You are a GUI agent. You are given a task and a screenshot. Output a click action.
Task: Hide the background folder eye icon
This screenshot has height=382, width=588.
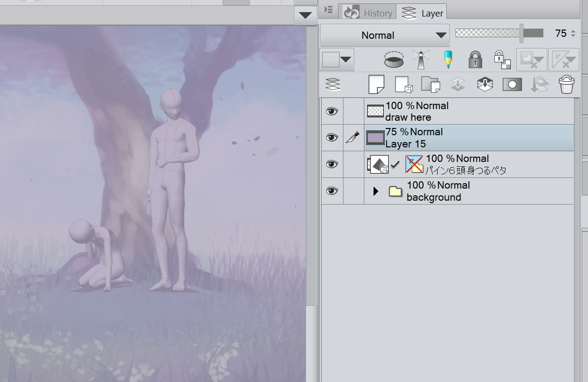tap(332, 191)
